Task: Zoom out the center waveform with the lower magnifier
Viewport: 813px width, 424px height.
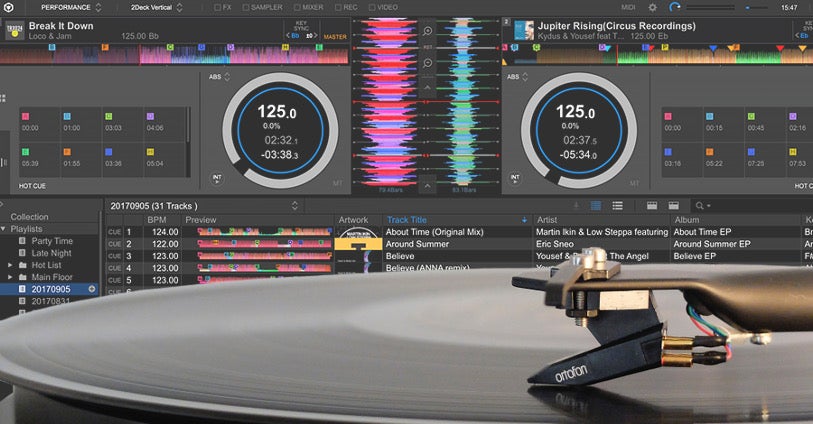Action: (x=428, y=63)
